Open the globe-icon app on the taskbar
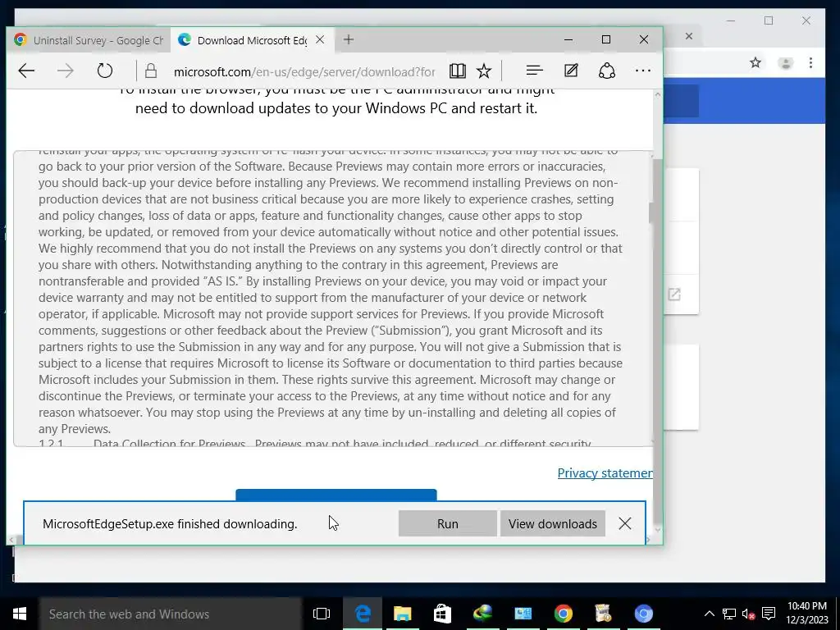Screen dimensions: 840x630 (x=482, y=614)
